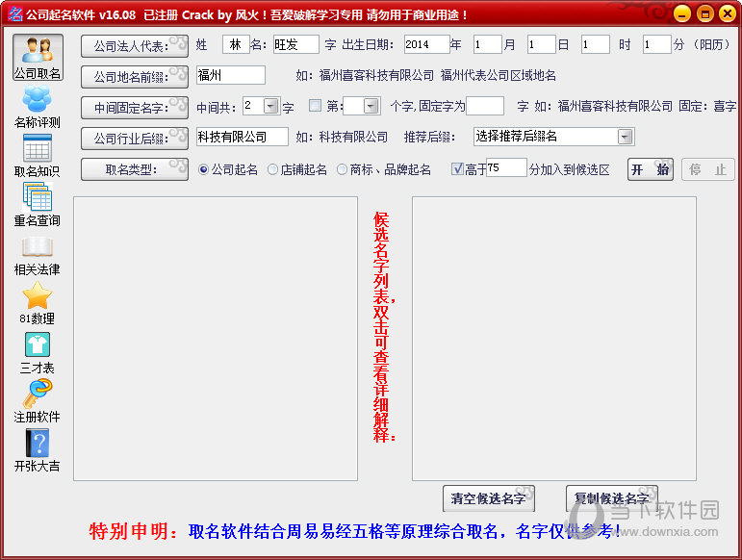This screenshot has width=742, height=560.
Task: Click the 推荐后缀 label
Action: [x=429, y=138]
